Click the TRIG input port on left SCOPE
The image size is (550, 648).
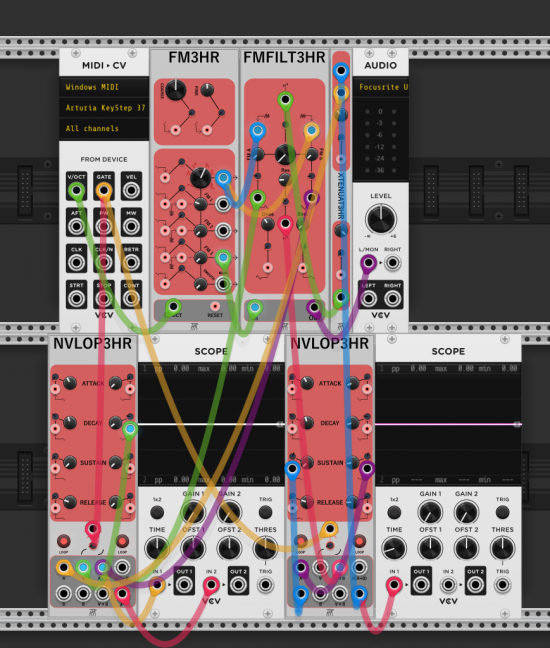click(x=265, y=585)
